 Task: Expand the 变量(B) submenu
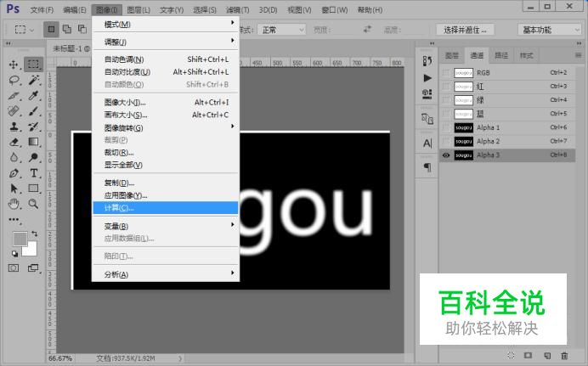click(166, 226)
